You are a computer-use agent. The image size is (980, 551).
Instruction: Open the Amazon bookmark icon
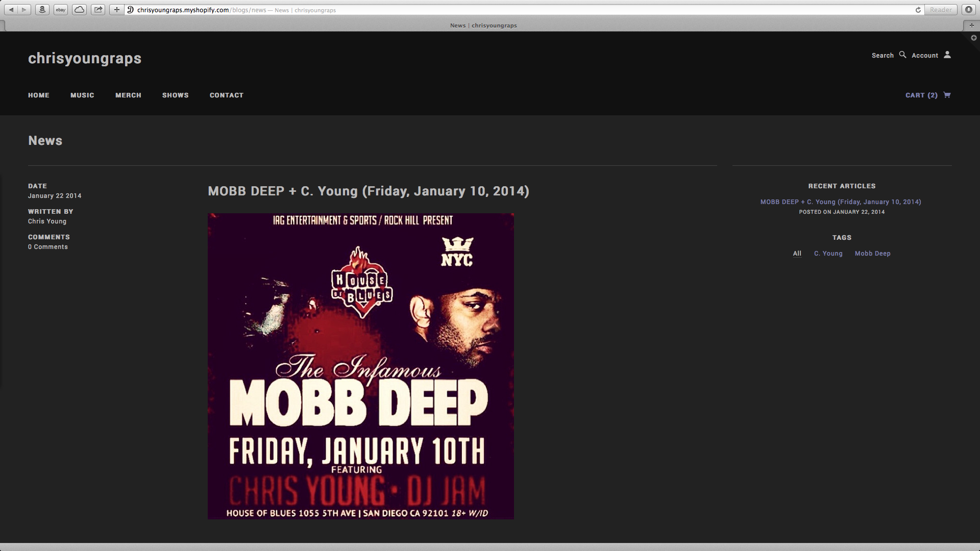pos(42,10)
